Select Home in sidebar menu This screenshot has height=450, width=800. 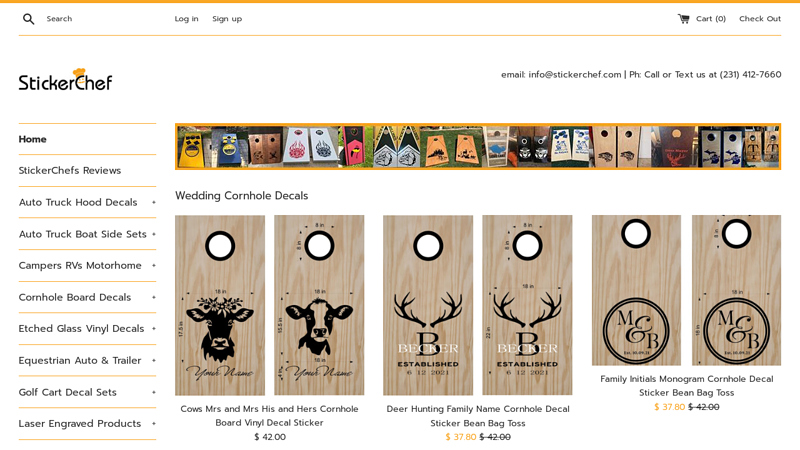pyautogui.click(x=33, y=139)
